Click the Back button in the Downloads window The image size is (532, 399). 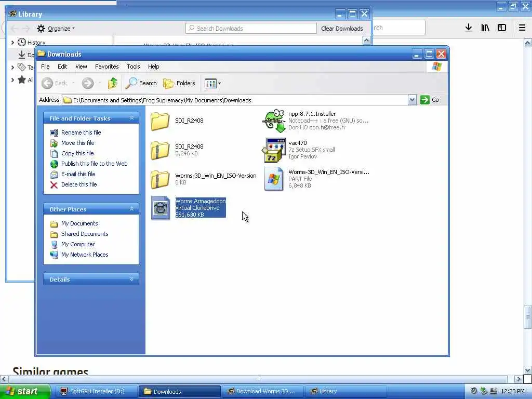(55, 83)
